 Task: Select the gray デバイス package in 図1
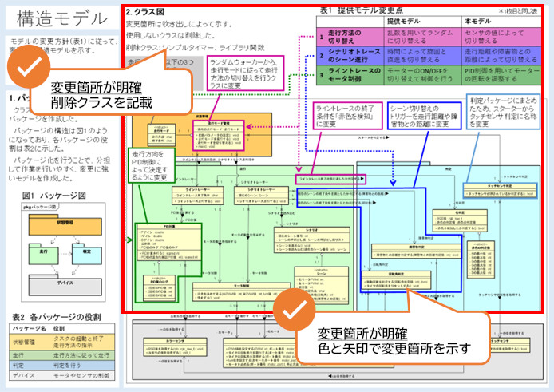pyautogui.click(x=65, y=285)
